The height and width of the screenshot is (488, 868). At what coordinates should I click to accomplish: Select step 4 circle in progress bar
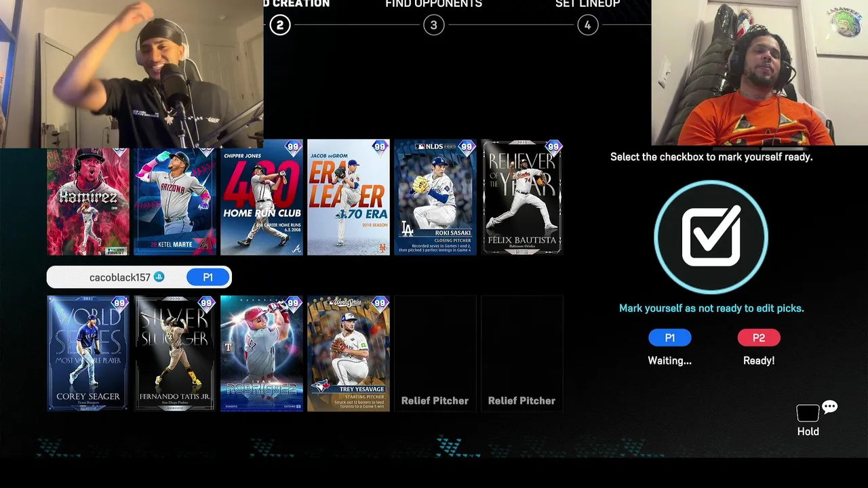click(587, 25)
